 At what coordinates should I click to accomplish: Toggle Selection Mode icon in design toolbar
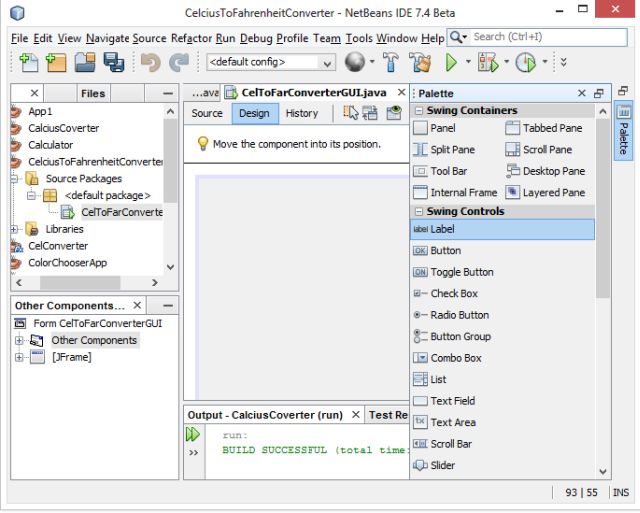[x=351, y=113]
